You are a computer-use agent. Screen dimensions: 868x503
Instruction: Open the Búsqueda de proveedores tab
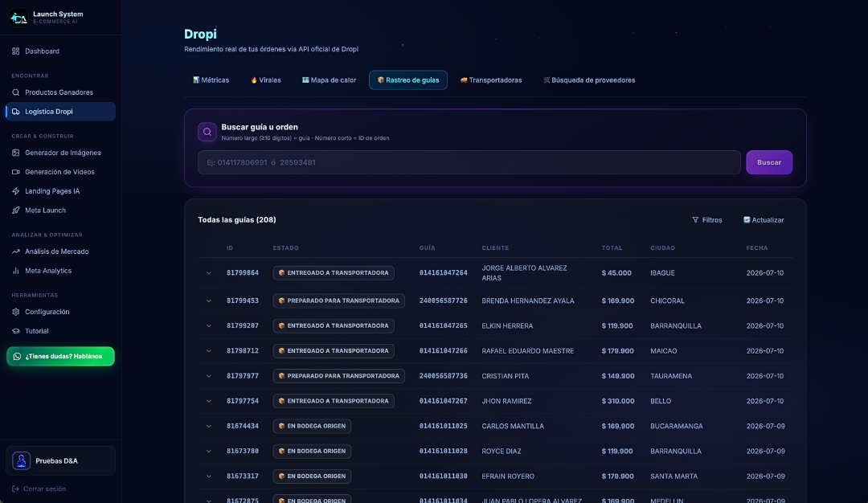(x=589, y=80)
